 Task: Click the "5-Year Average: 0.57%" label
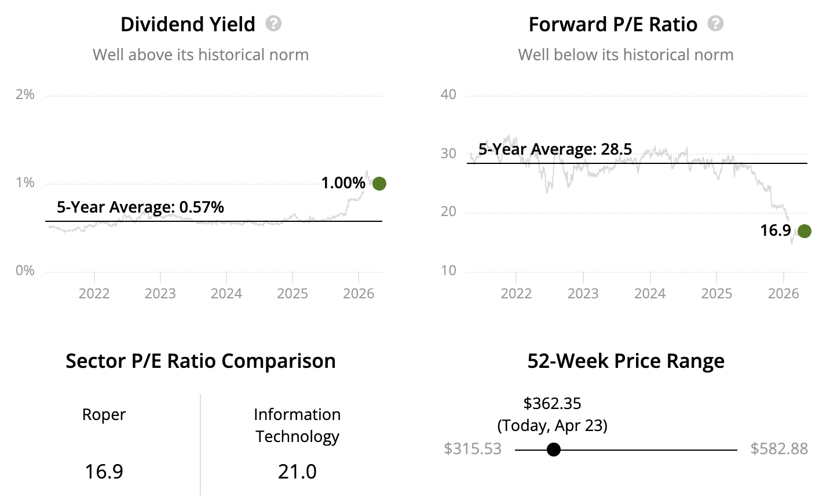click(x=140, y=207)
